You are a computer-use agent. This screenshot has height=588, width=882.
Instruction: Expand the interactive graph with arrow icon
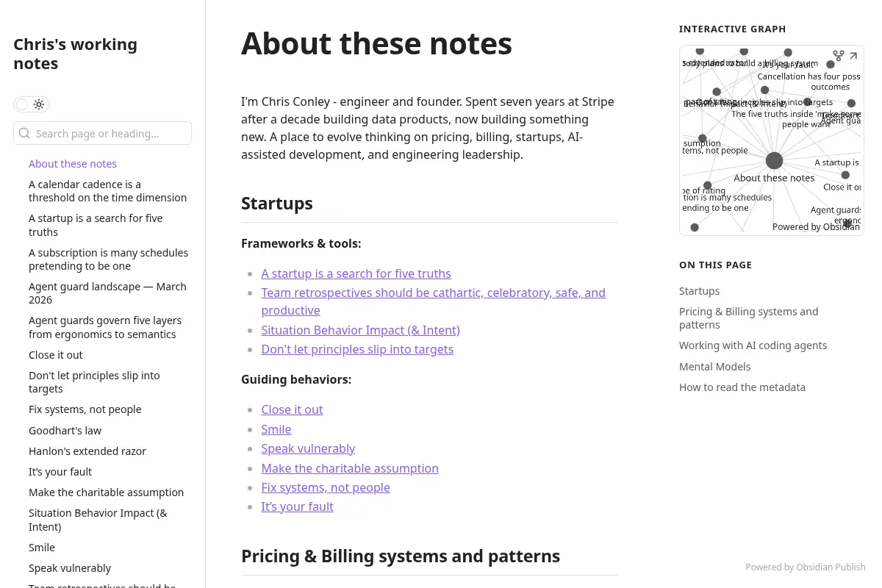coord(853,56)
